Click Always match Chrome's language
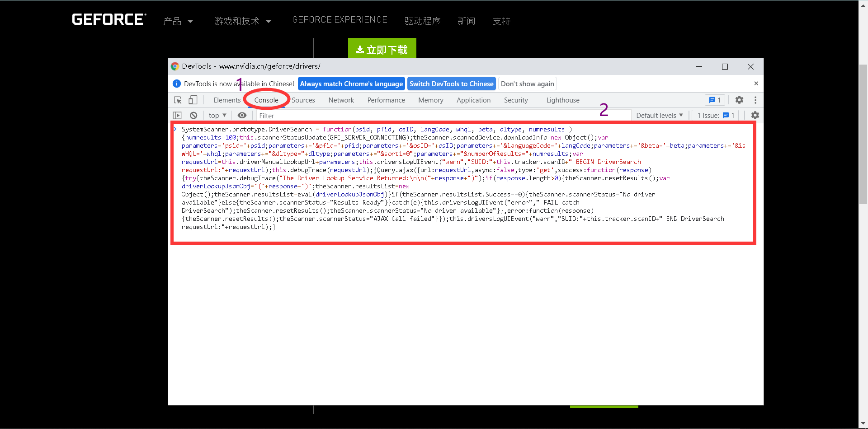Viewport: 868px width, 429px height. tap(351, 84)
